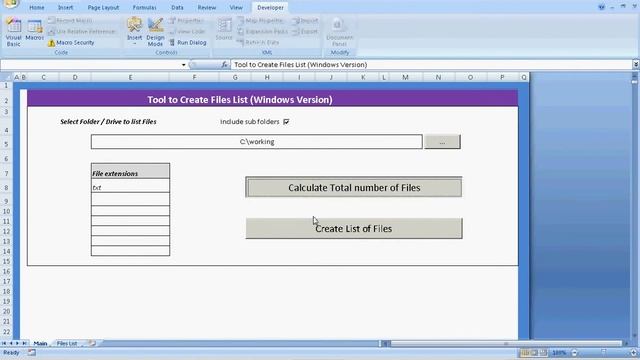
Task: Click Calculate Total number of Files
Action: pos(354,187)
